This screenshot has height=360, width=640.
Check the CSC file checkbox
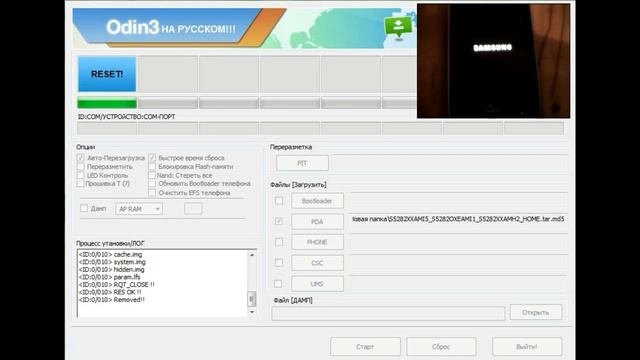279,263
